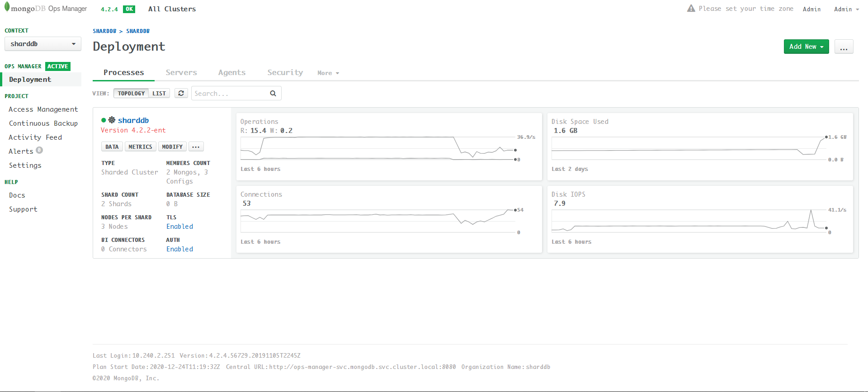This screenshot has width=868, height=392.
Task: Click the search magnifier icon
Action: click(x=273, y=93)
